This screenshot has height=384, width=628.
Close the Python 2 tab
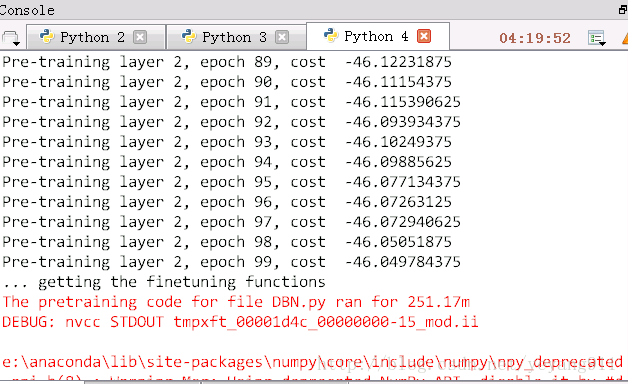(140, 37)
